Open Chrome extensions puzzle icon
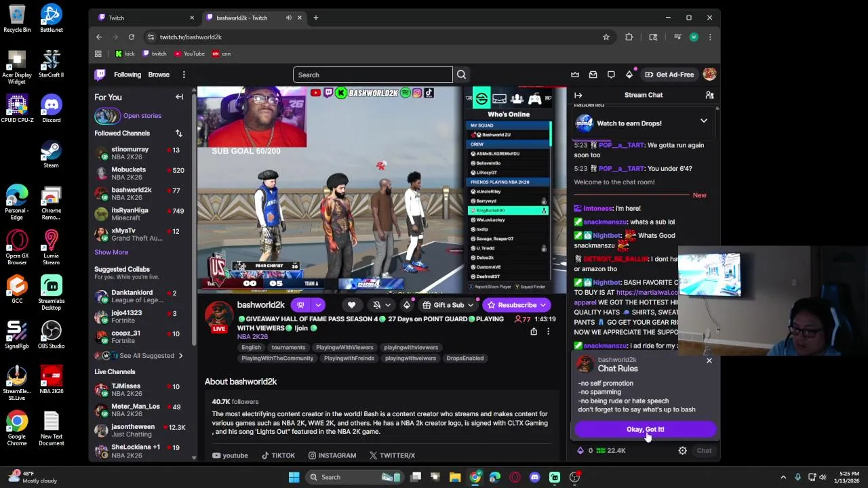This screenshot has width=868, height=488. (629, 37)
